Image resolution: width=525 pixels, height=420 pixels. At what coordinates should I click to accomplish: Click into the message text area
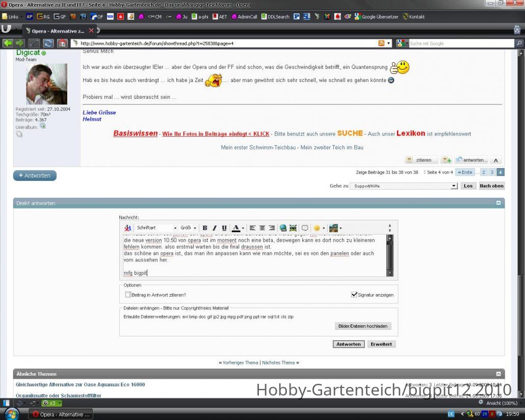click(x=254, y=255)
